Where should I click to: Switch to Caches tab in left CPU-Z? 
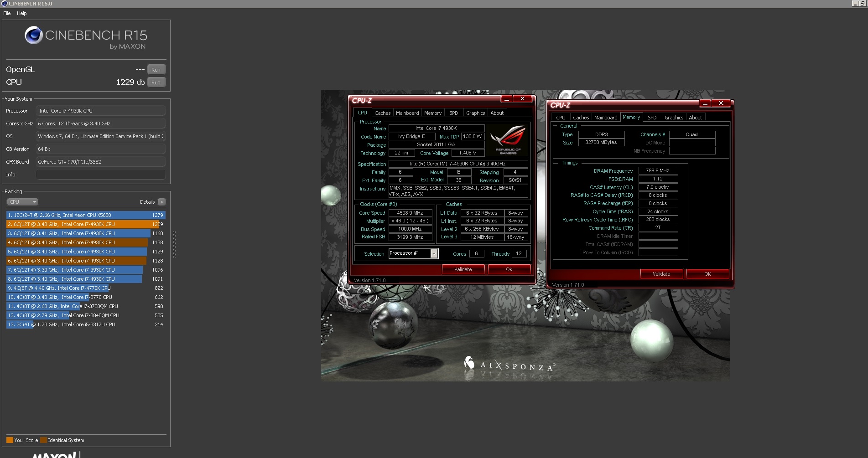coord(382,113)
